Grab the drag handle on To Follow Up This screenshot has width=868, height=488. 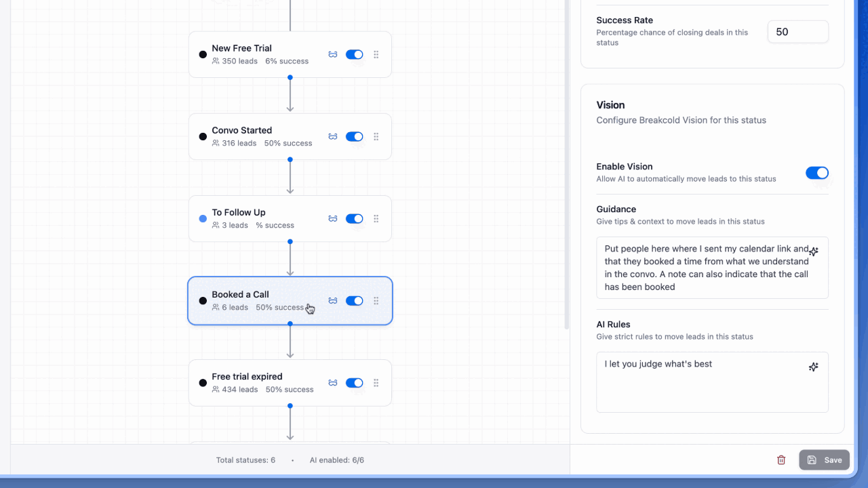(376, 219)
